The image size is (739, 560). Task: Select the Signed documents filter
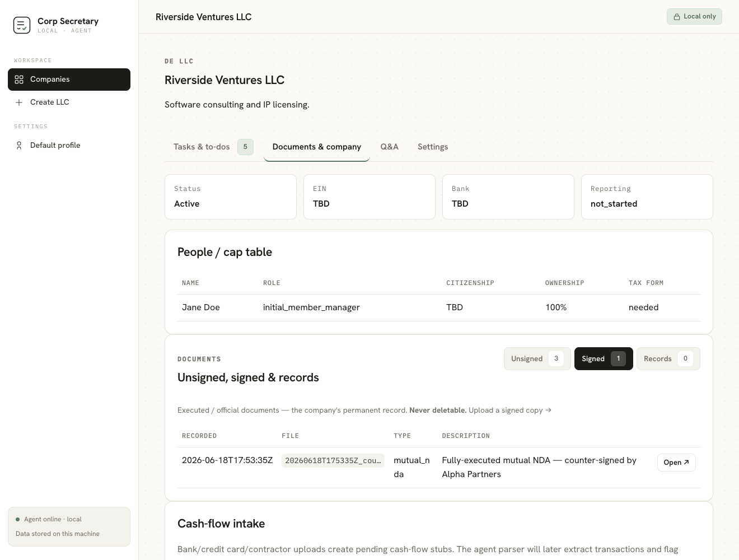[604, 359]
